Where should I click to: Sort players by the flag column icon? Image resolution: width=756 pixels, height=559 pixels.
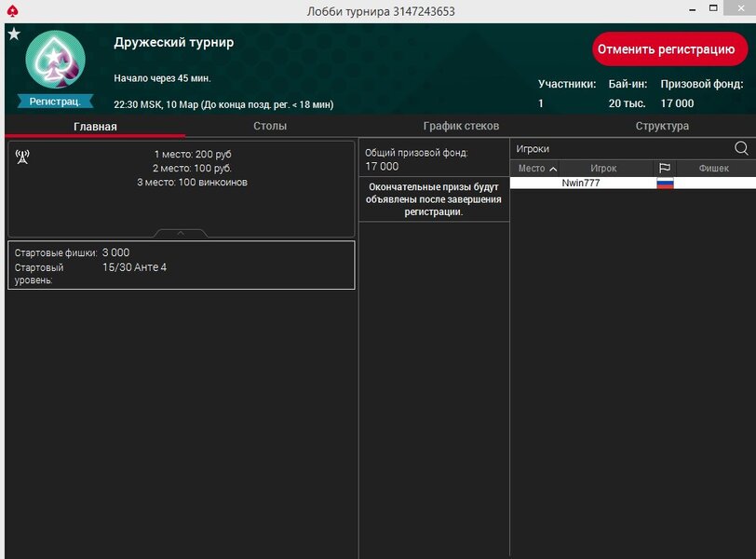(664, 169)
